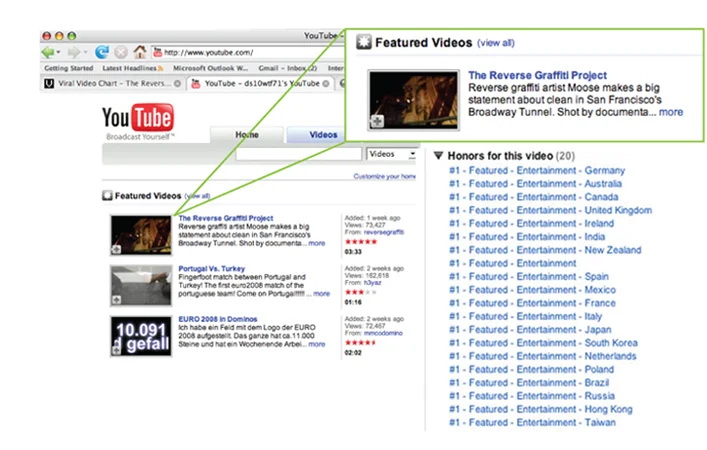The width and height of the screenshot is (707, 450).
Task: Open honor Featured - Entertainment - Brazil
Action: point(529,382)
